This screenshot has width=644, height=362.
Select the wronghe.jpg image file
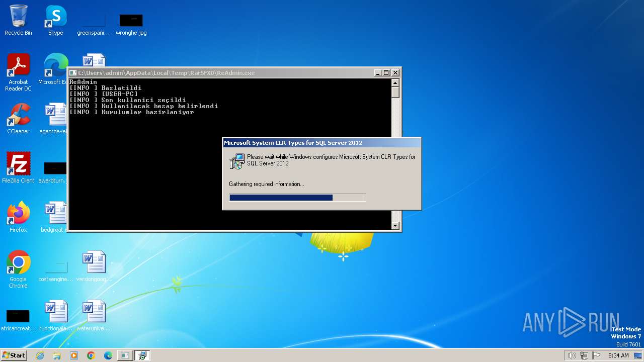pos(131,25)
